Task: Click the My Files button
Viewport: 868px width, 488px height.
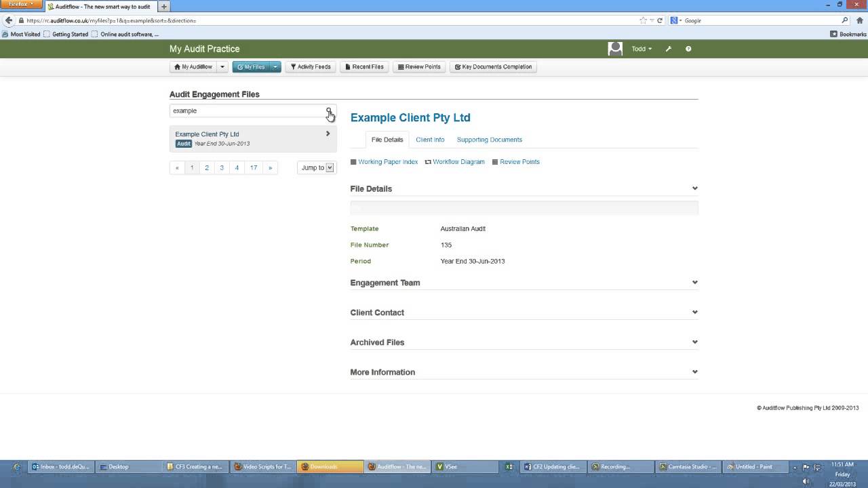Action: (x=251, y=66)
